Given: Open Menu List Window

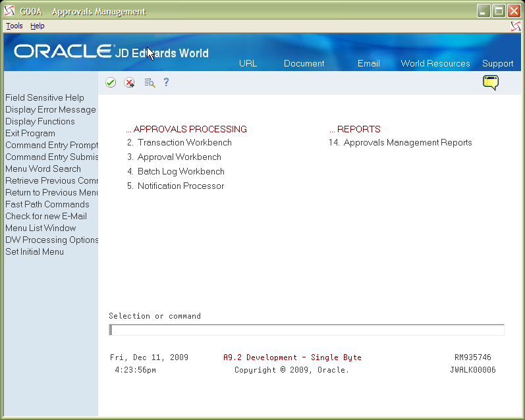Looking at the screenshot, I should point(41,228).
